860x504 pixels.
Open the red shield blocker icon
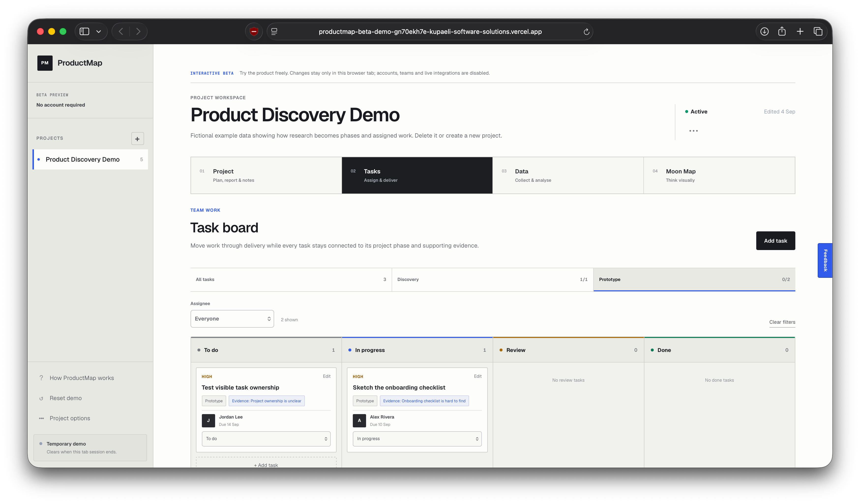click(x=253, y=31)
